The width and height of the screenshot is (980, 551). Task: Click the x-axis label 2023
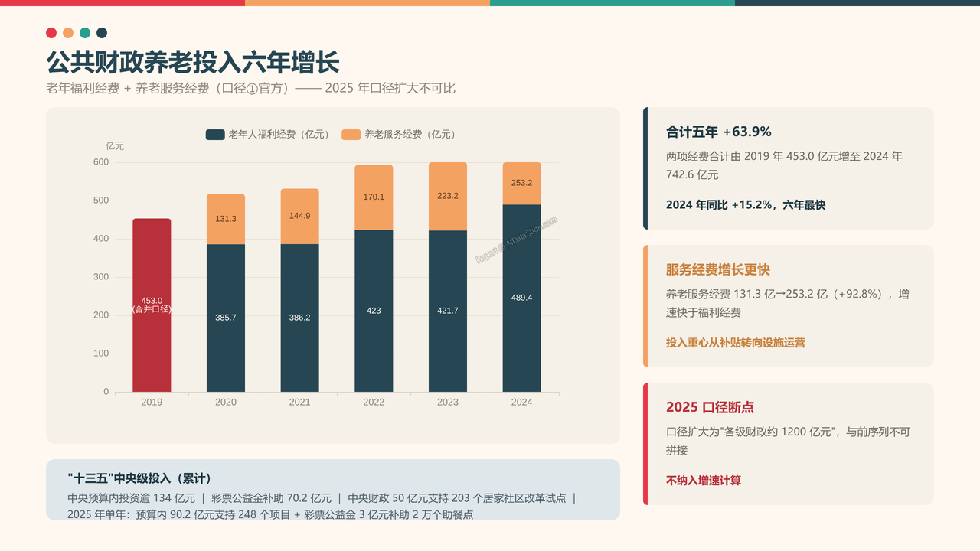click(448, 403)
